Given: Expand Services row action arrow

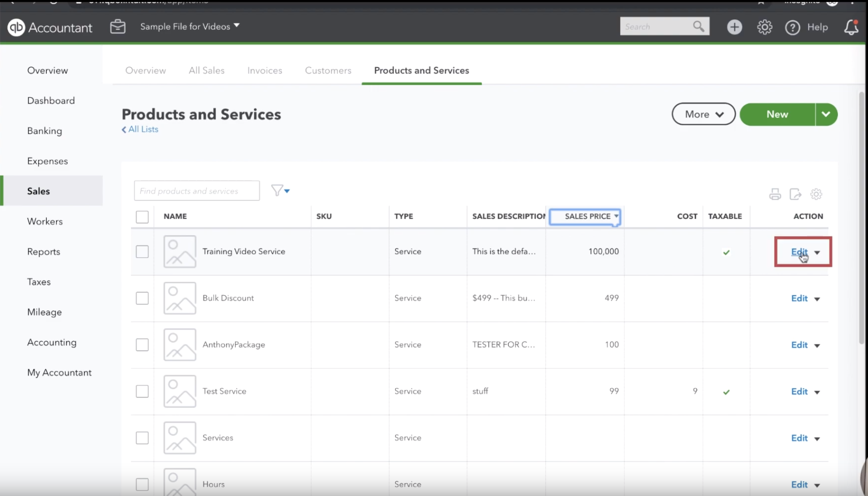Looking at the screenshot, I should point(817,439).
